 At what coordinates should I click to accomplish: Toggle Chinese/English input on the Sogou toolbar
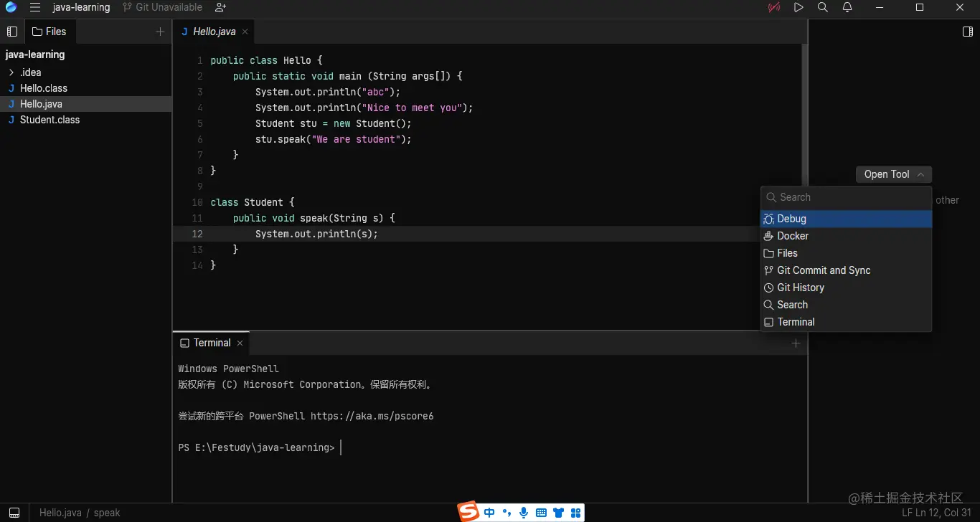[489, 512]
